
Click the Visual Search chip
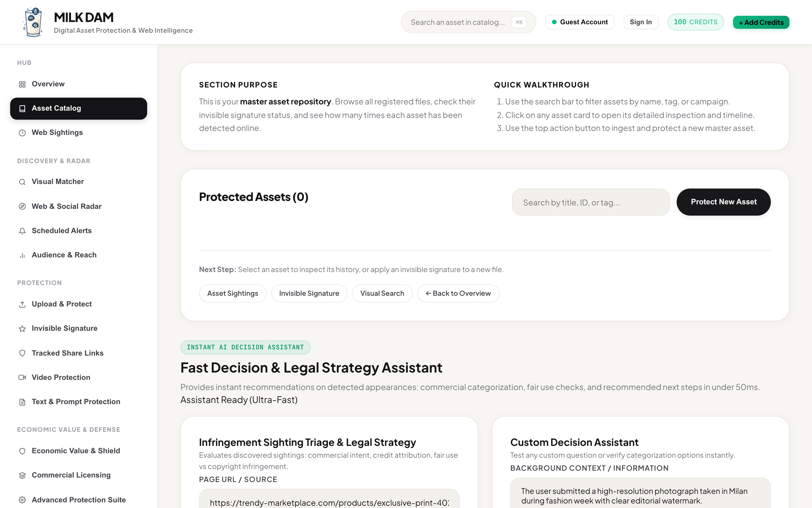(382, 293)
